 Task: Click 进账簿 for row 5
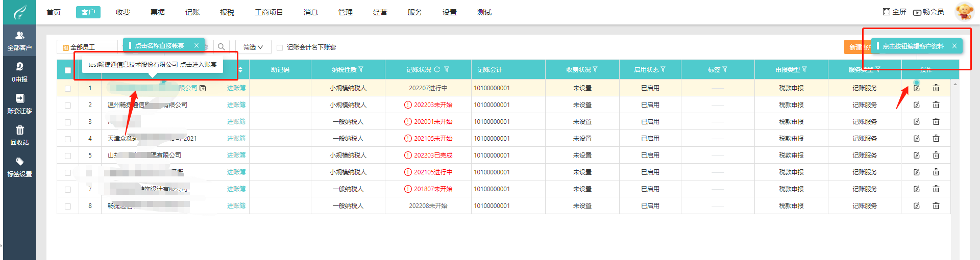point(236,155)
